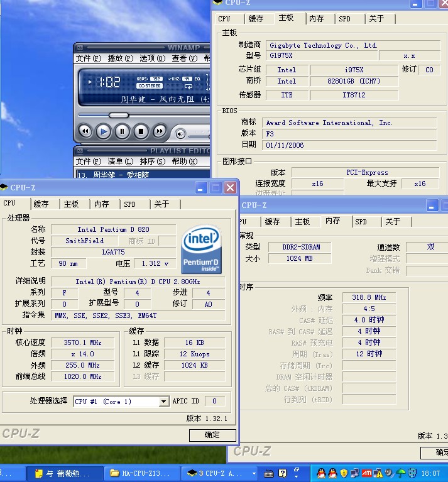Click the system tray clock showing 18:07
The height and width of the screenshot is (482, 448).
pyautogui.click(x=431, y=473)
